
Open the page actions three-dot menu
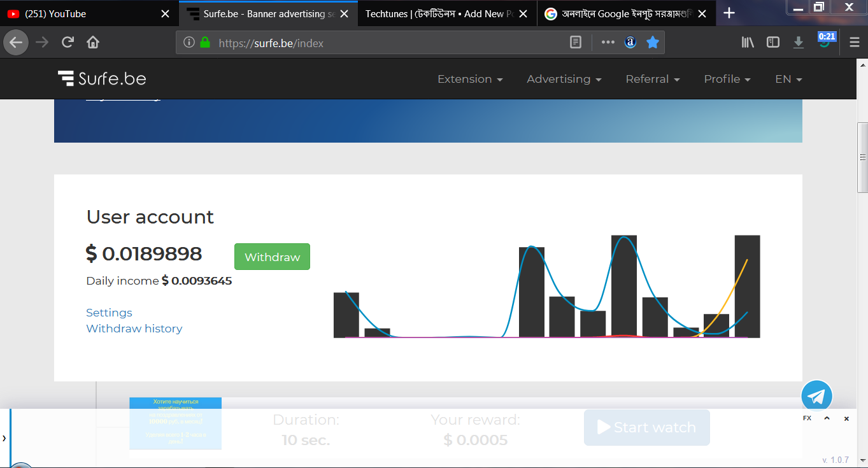click(x=608, y=43)
